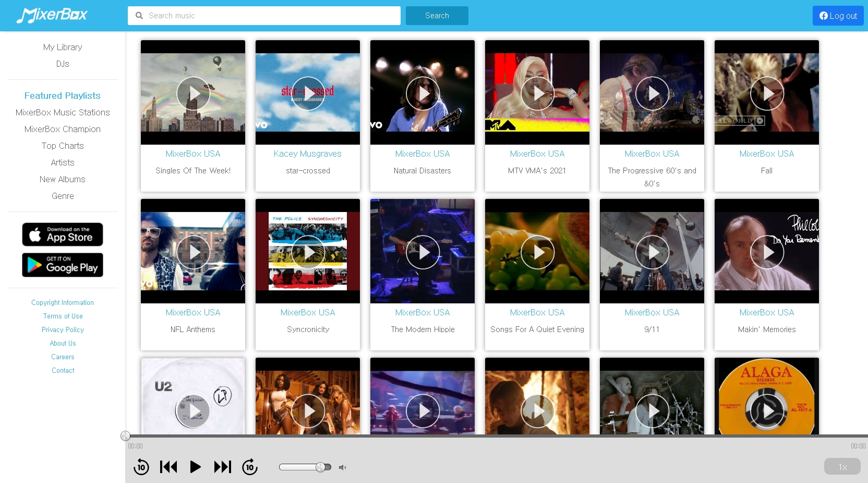
Task: Go to DJs section
Action: tap(63, 64)
